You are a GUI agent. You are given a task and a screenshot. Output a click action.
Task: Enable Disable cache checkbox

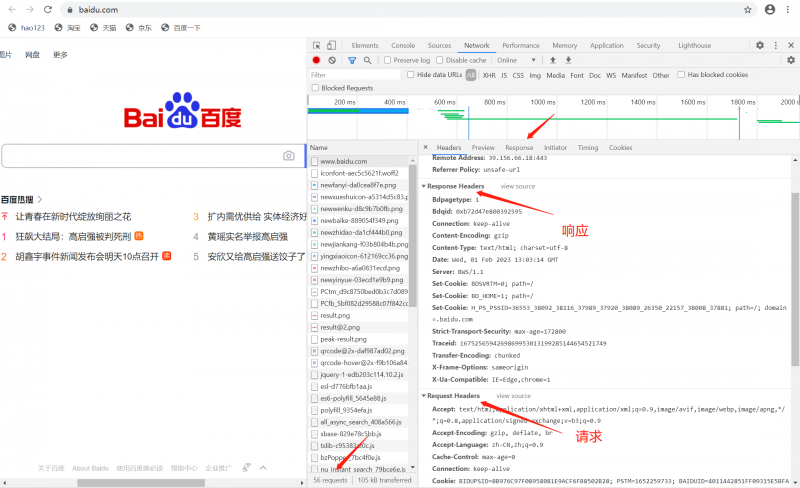pos(440,60)
